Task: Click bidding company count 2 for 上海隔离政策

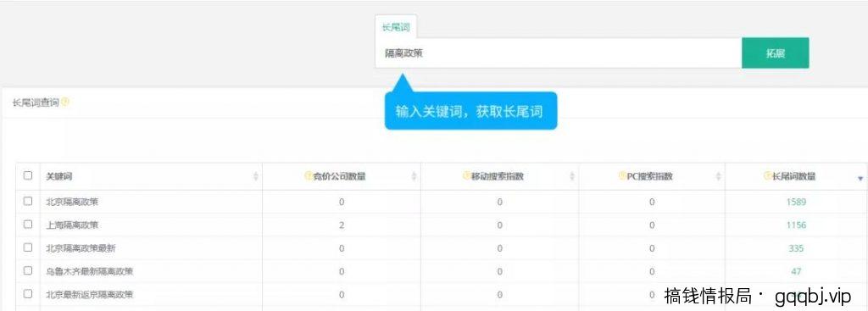Action: point(342,225)
